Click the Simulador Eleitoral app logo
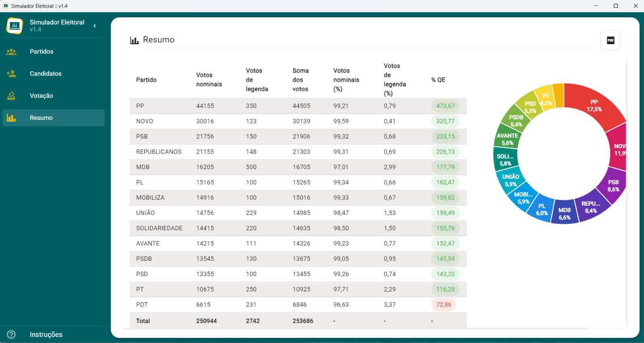The image size is (644, 343). 14,26
